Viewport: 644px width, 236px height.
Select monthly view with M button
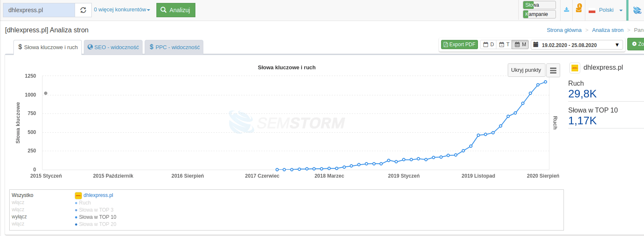[x=520, y=45]
